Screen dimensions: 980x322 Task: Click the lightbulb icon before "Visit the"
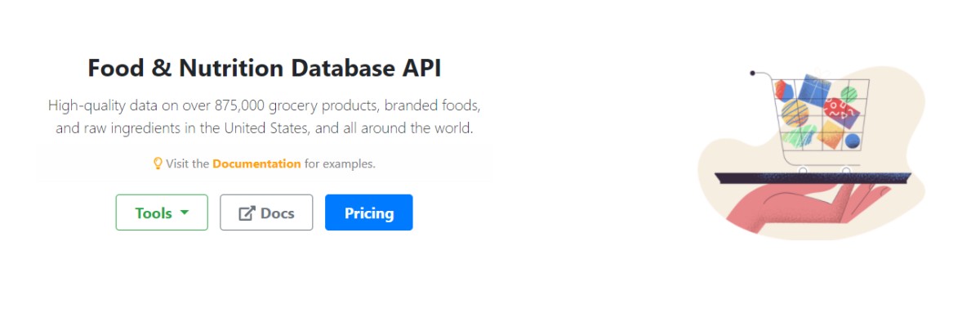coord(158,163)
